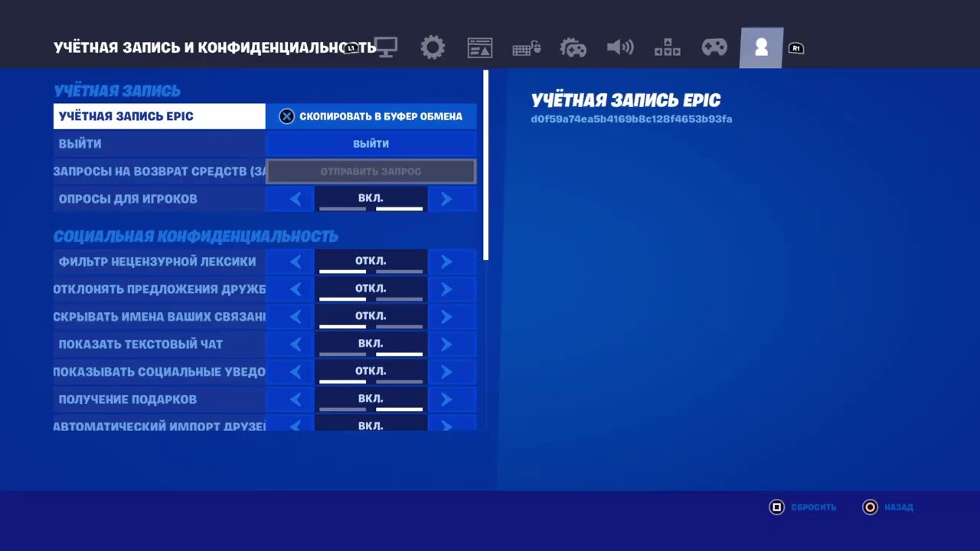The image size is (980, 551).
Task: Open the Video settings monitor tab
Action: [x=385, y=47]
